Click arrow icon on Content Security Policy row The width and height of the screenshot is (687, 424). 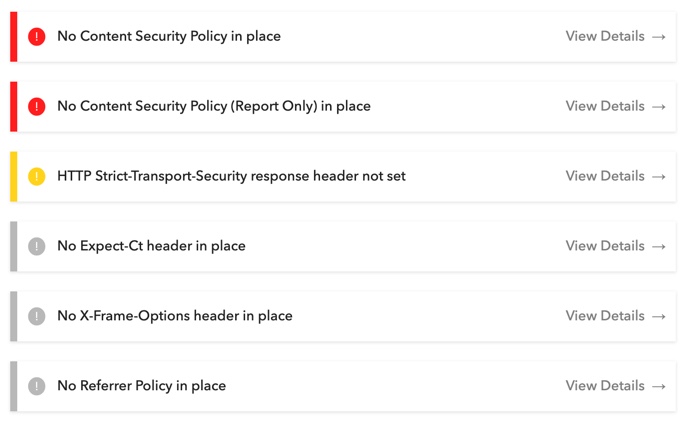click(x=658, y=37)
